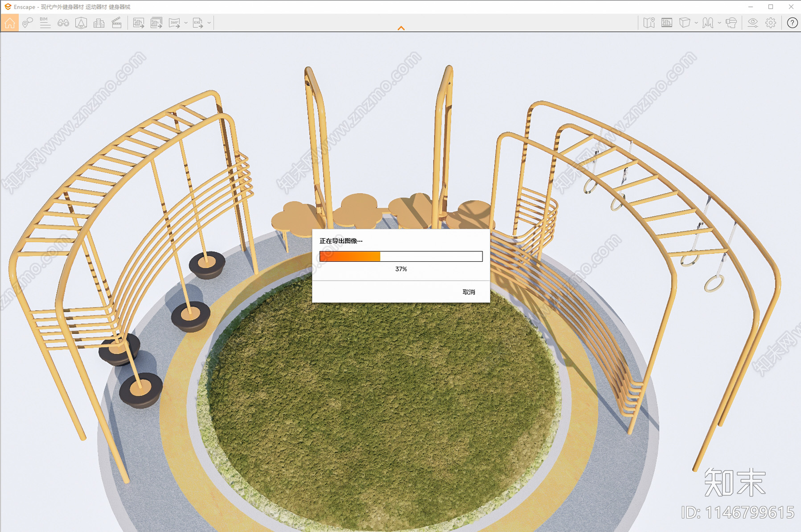Export a 360 panorama
Screen dimensions: 801x532
click(x=174, y=23)
